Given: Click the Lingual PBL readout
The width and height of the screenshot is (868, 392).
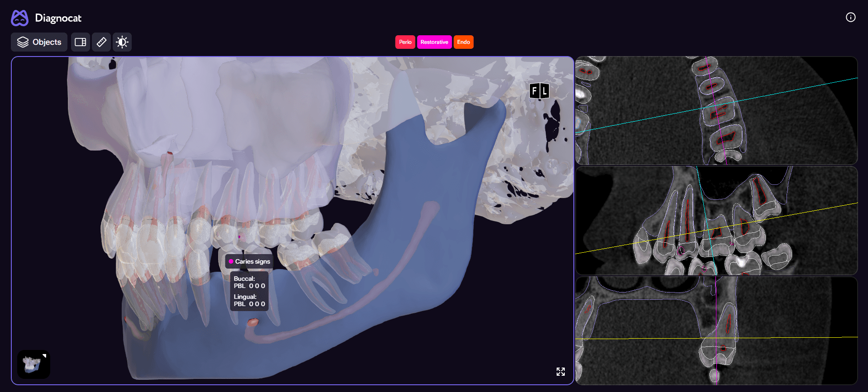Looking at the screenshot, I should click(249, 300).
